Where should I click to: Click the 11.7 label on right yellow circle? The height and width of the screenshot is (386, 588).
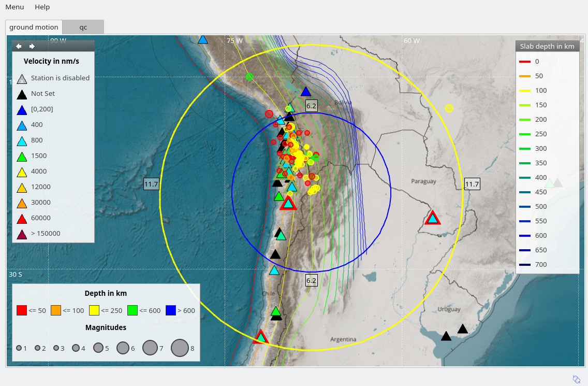[472, 184]
